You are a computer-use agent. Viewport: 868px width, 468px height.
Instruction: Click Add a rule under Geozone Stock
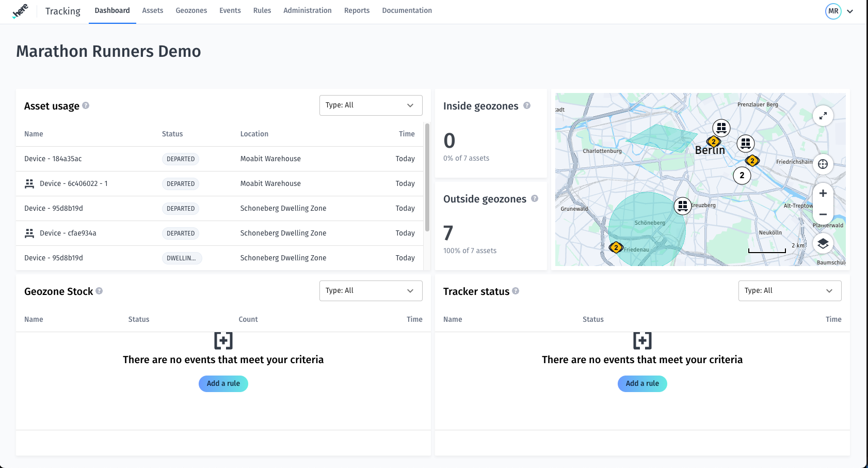coord(223,384)
